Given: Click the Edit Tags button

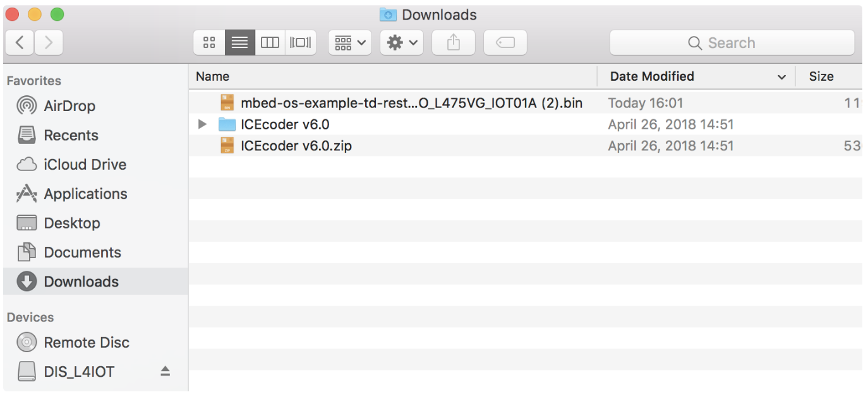Looking at the screenshot, I should point(505,43).
